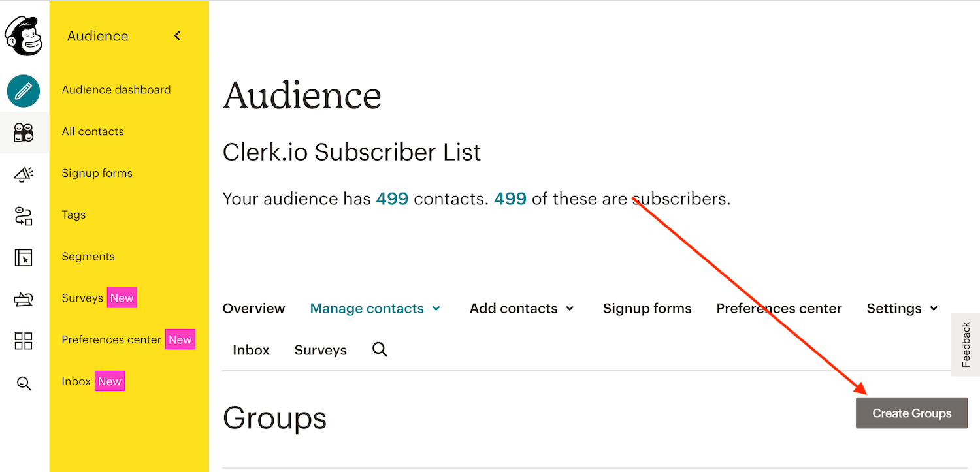Screen dimensions: 980x472
Task: Open the Campaigns megaphone icon
Action: pos(24,174)
